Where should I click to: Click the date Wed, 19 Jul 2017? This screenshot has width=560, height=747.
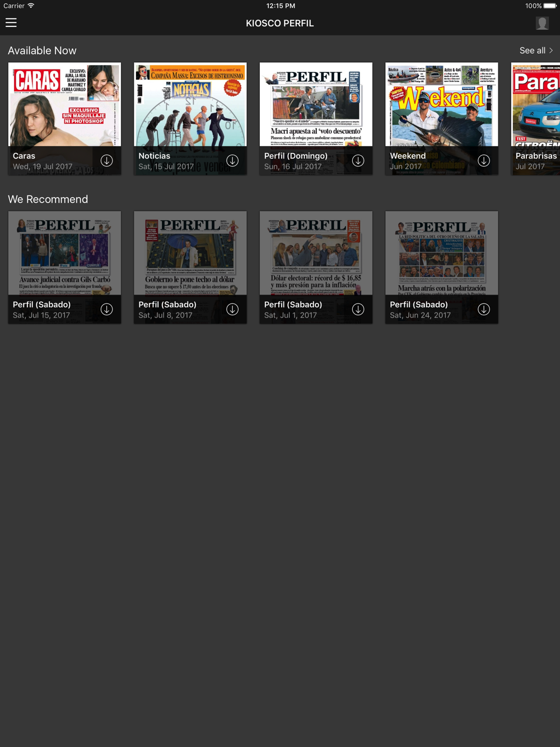pyautogui.click(x=43, y=166)
